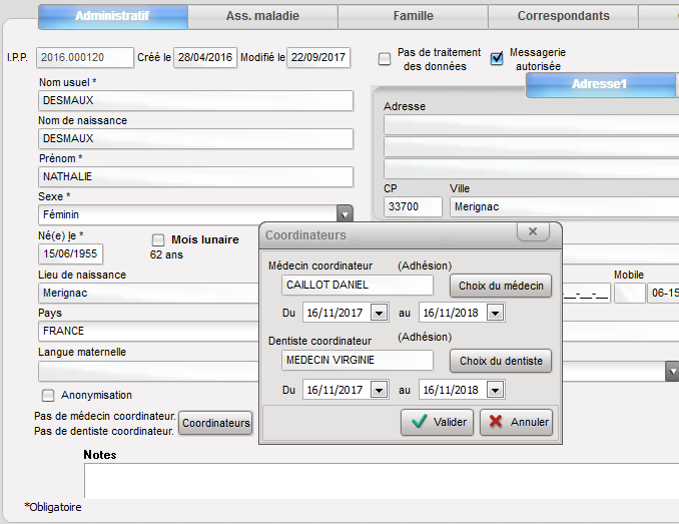Expand the Langue maternelle dropdown arrow

[672, 372]
